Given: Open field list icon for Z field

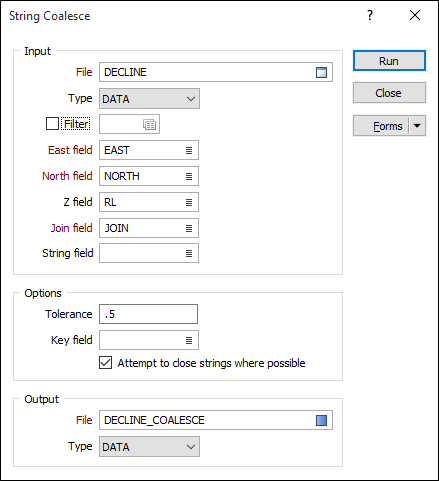Looking at the screenshot, I should pyautogui.click(x=189, y=202).
